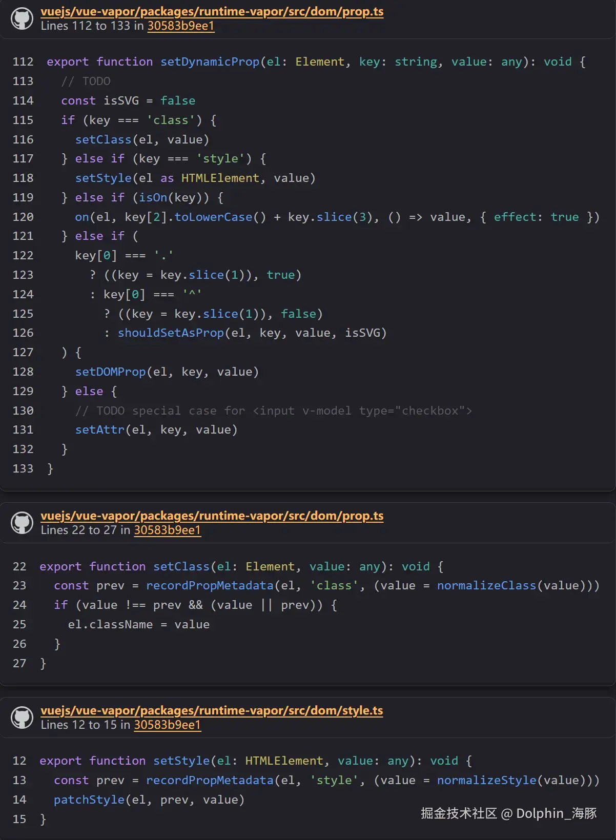
Task: Open prop.ts file link above lines 22 to 27
Action: (212, 516)
